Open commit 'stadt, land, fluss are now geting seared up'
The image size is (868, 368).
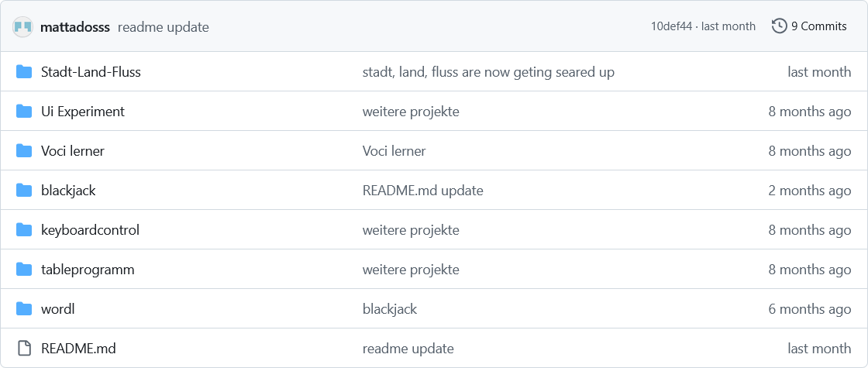pyautogui.click(x=488, y=72)
